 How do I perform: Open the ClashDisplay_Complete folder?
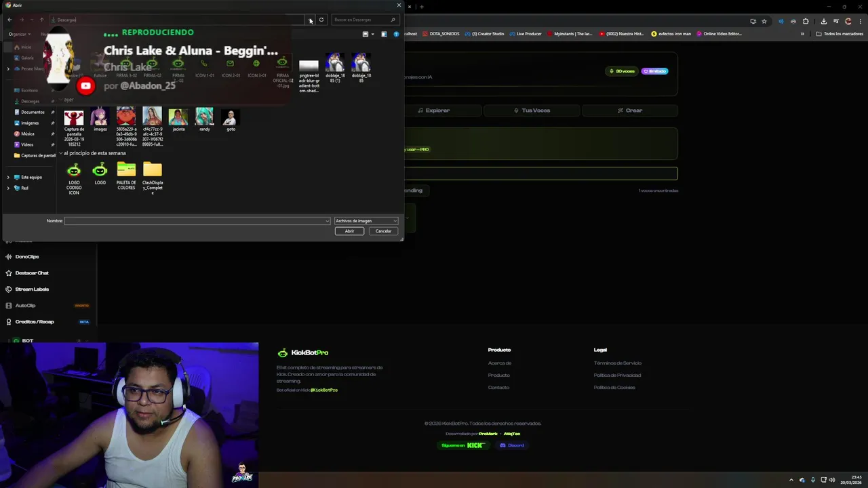pos(153,178)
